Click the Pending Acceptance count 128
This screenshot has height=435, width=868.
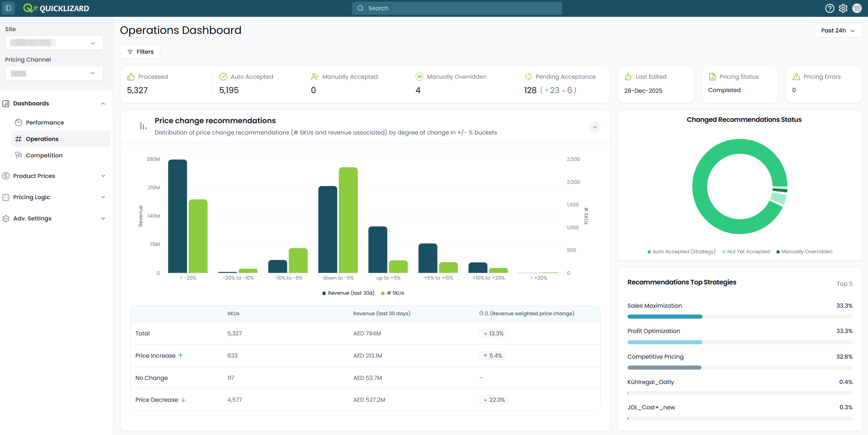(x=530, y=90)
